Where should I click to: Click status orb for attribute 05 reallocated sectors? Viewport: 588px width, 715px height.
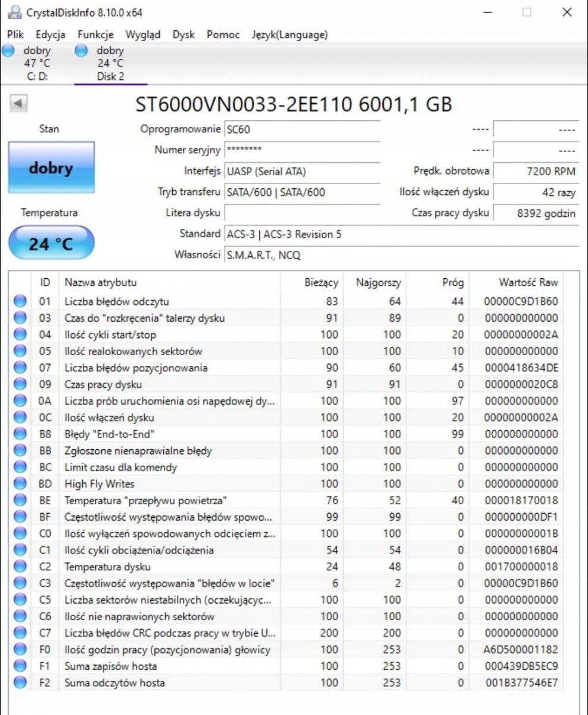20,351
